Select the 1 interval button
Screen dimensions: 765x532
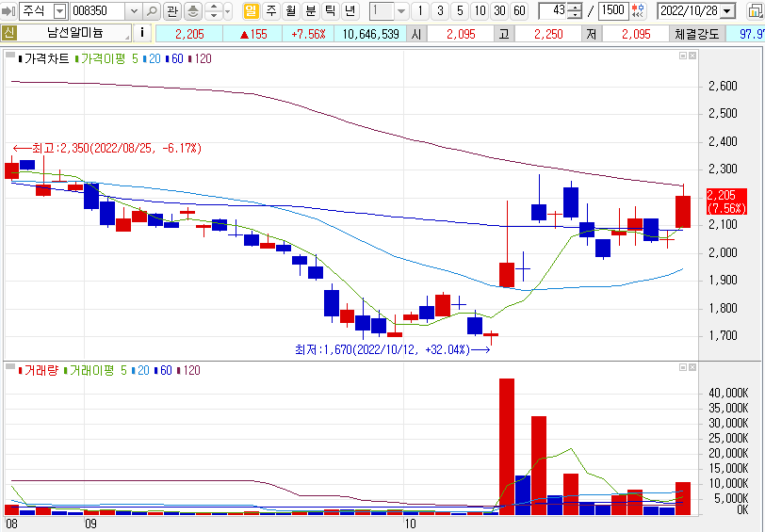tap(420, 10)
